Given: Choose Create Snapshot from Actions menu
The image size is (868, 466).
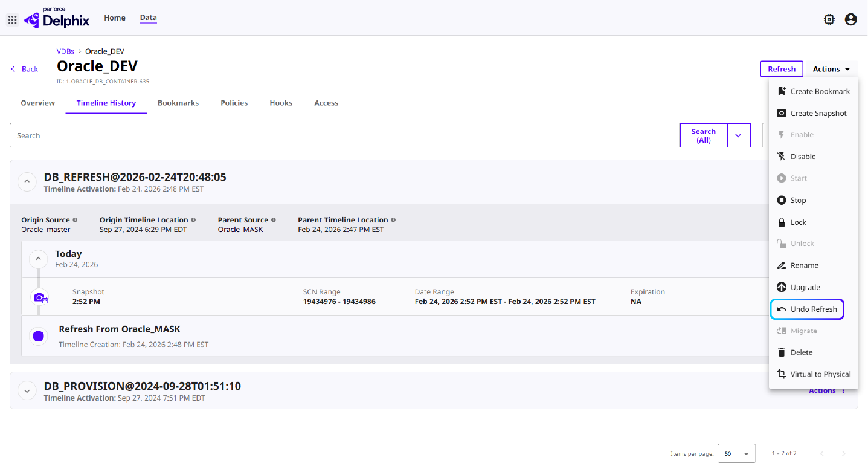Looking at the screenshot, I should coord(818,113).
